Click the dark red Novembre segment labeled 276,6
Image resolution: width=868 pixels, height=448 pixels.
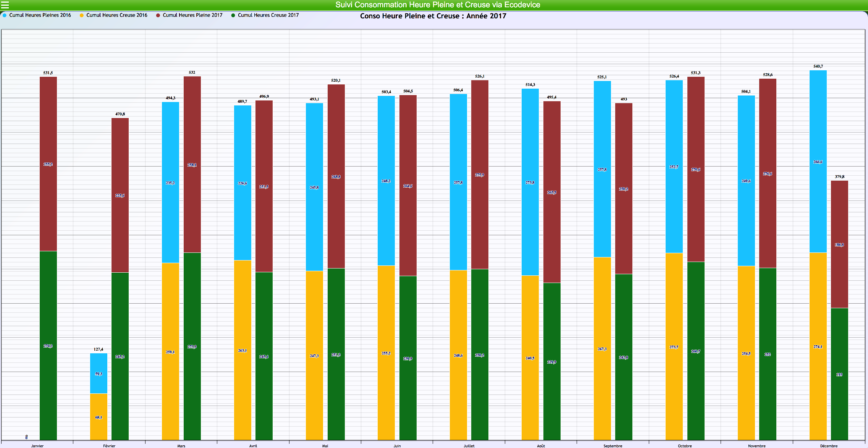(768, 173)
